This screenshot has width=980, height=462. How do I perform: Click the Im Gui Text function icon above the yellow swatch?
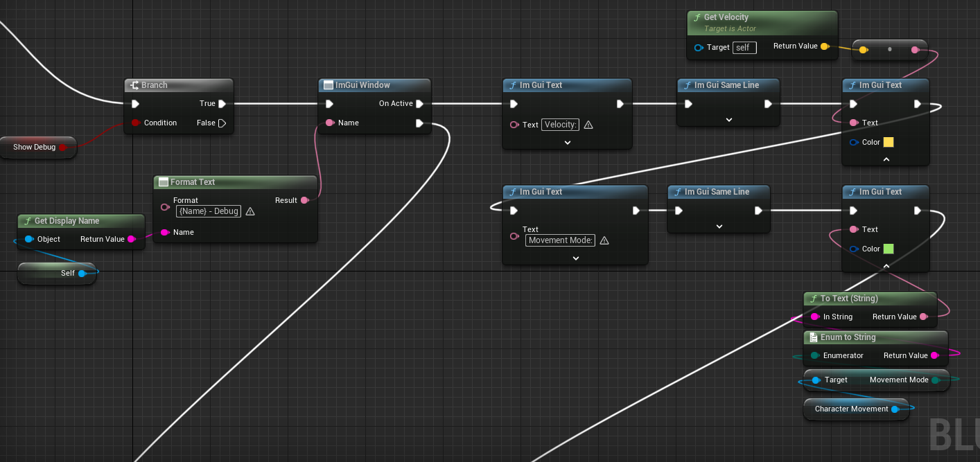click(852, 85)
